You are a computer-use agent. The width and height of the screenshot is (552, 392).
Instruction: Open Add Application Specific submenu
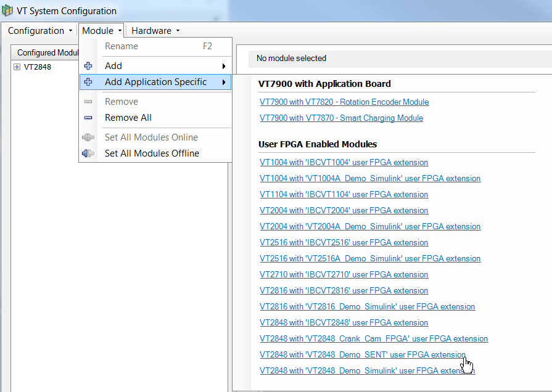coord(155,82)
